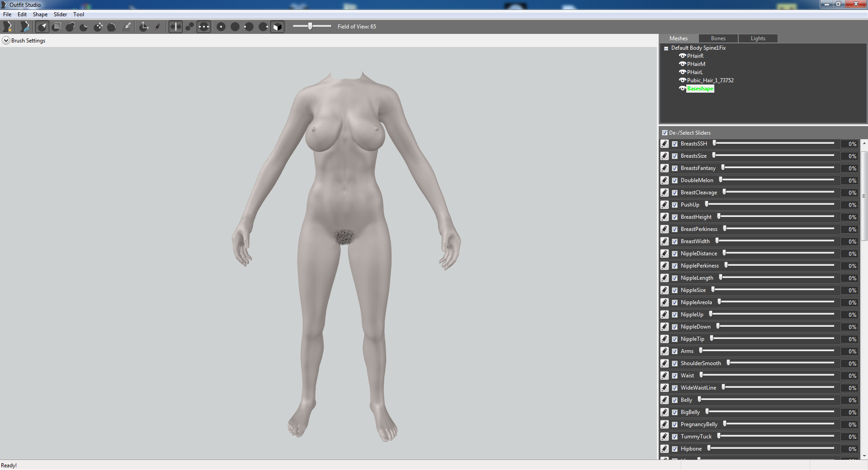The height and width of the screenshot is (470, 868).
Task: Switch to Front view
Action: pos(221,27)
